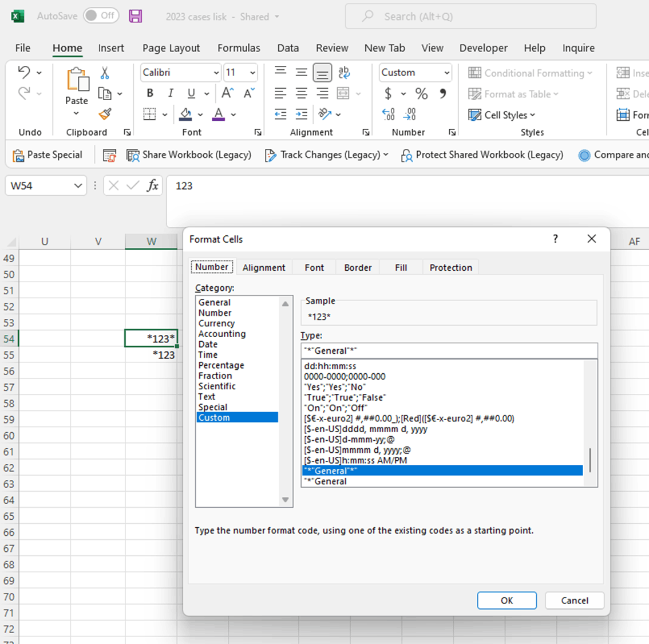Click the Wrap Text icon
Image resolution: width=649 pixels, height=644 pixels.
[x=344, y=73]
